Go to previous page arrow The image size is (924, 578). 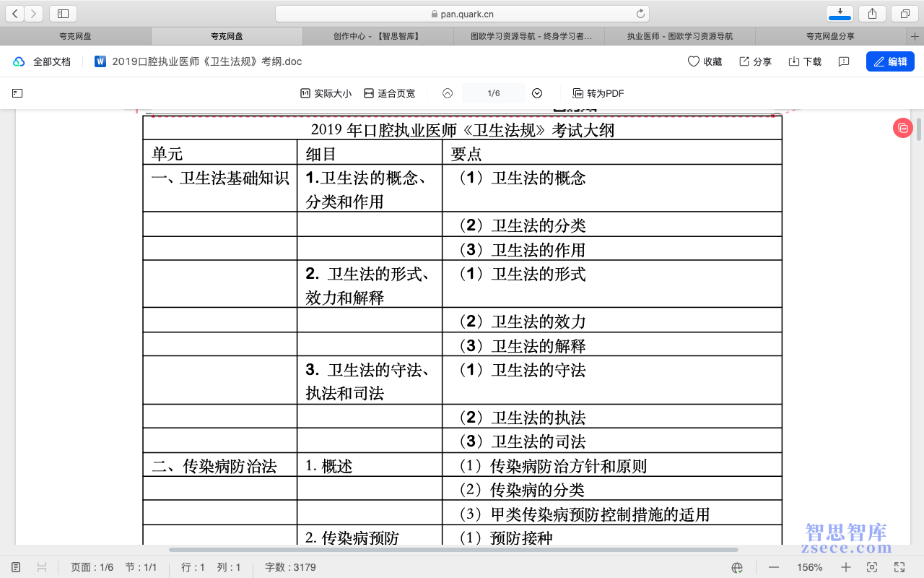point(448,93)
